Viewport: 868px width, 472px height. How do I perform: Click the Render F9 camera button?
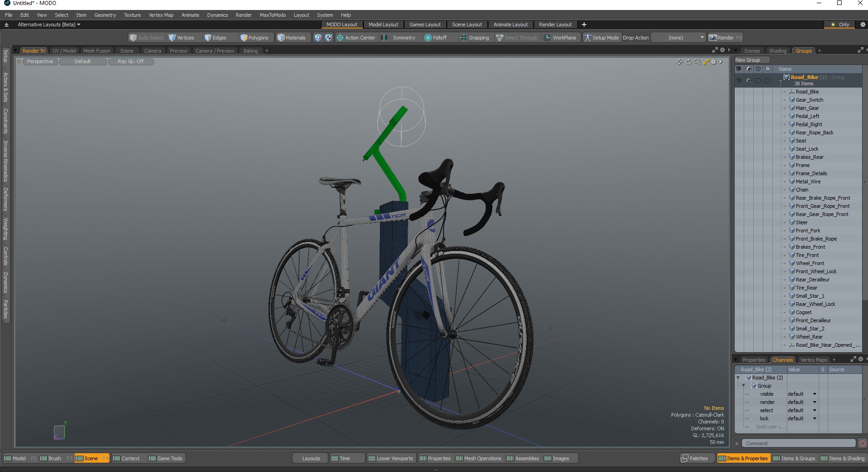pyautogui.click(x=725, y=38)
